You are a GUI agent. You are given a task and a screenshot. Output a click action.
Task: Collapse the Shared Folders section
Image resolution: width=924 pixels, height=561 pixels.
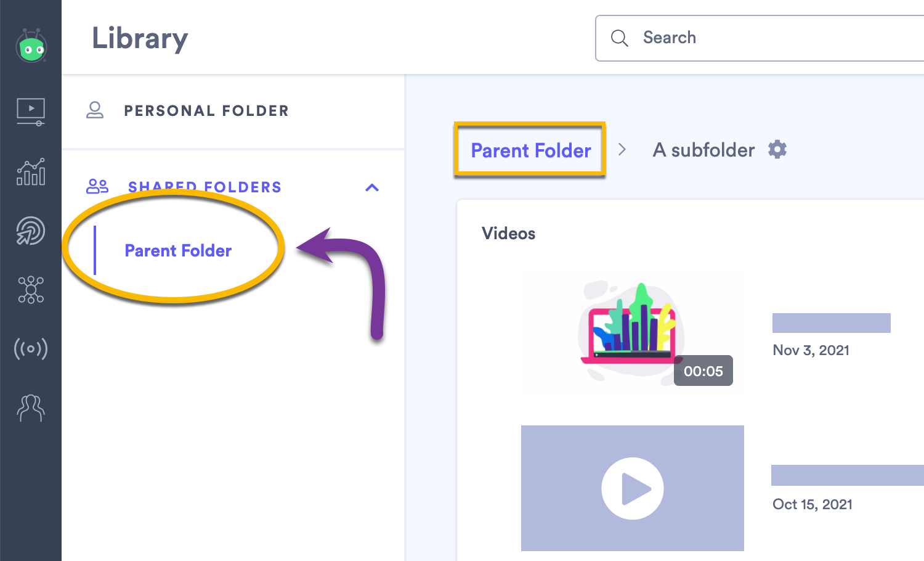pyautogui.click(x=372, y=188)
